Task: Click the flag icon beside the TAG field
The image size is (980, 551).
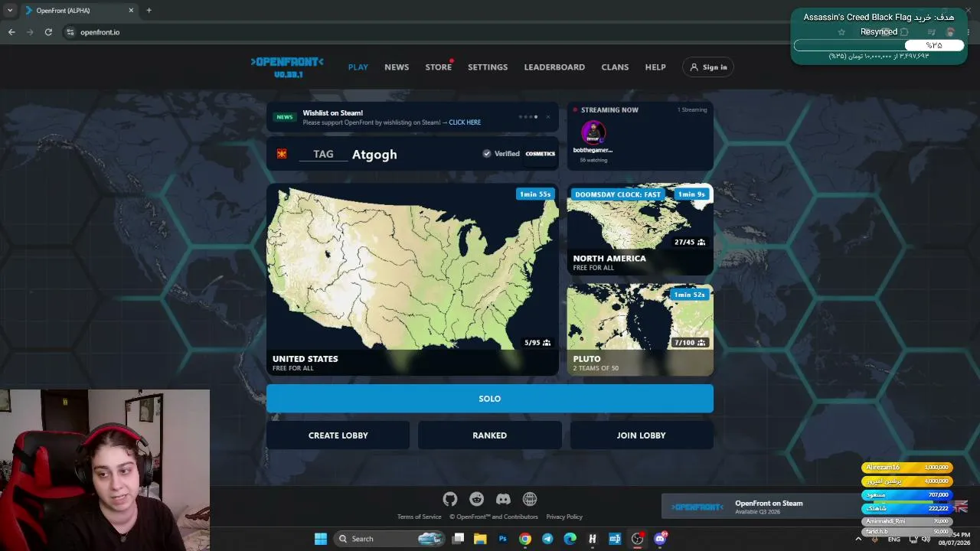Action: click(282, 154)
